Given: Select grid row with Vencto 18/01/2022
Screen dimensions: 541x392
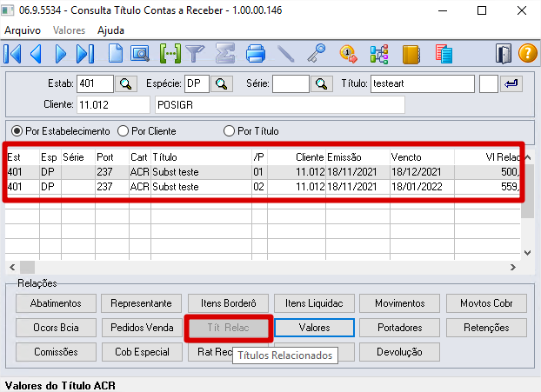Looking at the screenshot, I should click(x=263, y=187).
